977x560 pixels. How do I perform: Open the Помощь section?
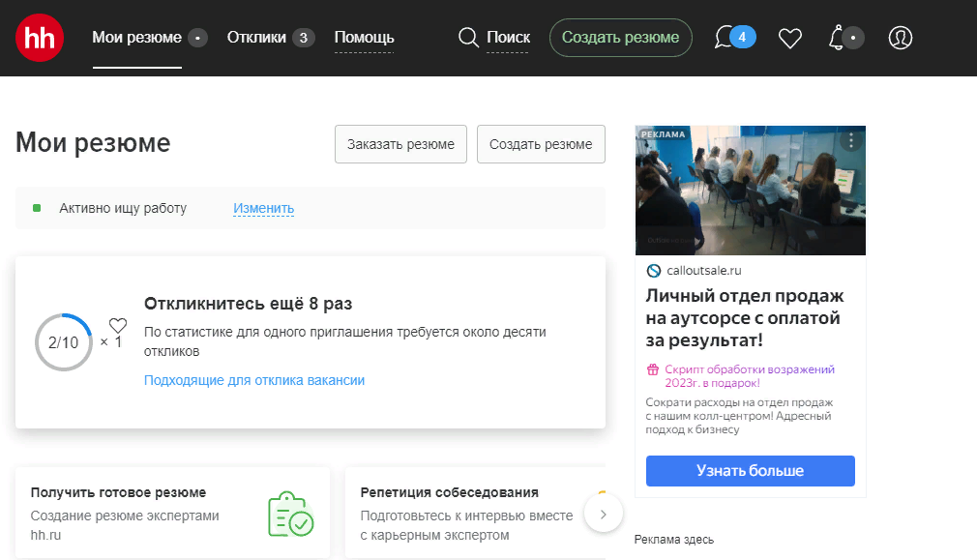[x=364, y=37]
